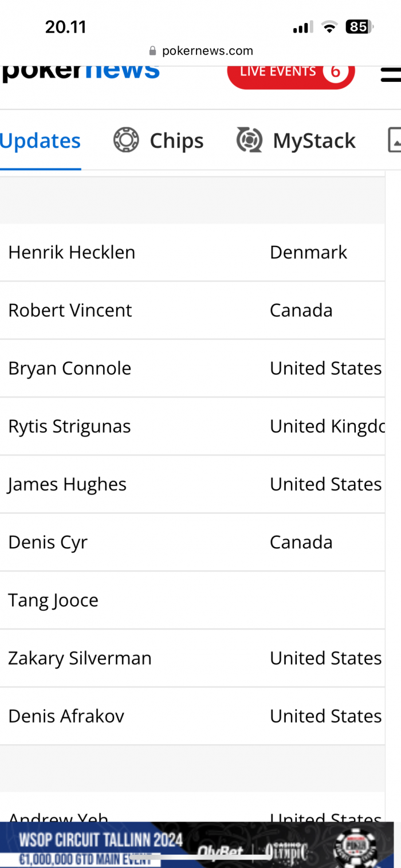This screenshot has width=401, height=868.
Task: Tap the Denis Afrakov row
Action: pyautogui.click(x=192, y=716)
